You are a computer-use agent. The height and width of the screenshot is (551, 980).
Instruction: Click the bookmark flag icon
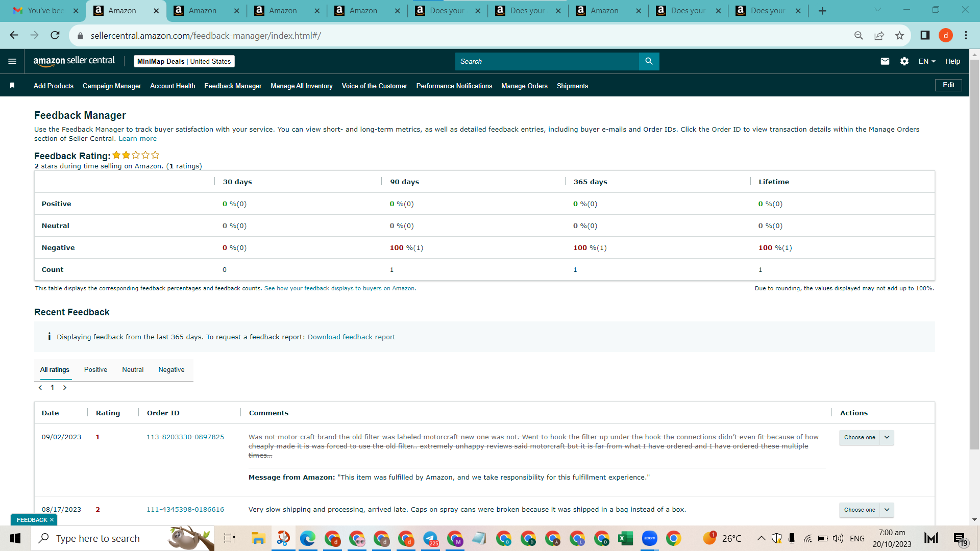[x=12, y=85]
